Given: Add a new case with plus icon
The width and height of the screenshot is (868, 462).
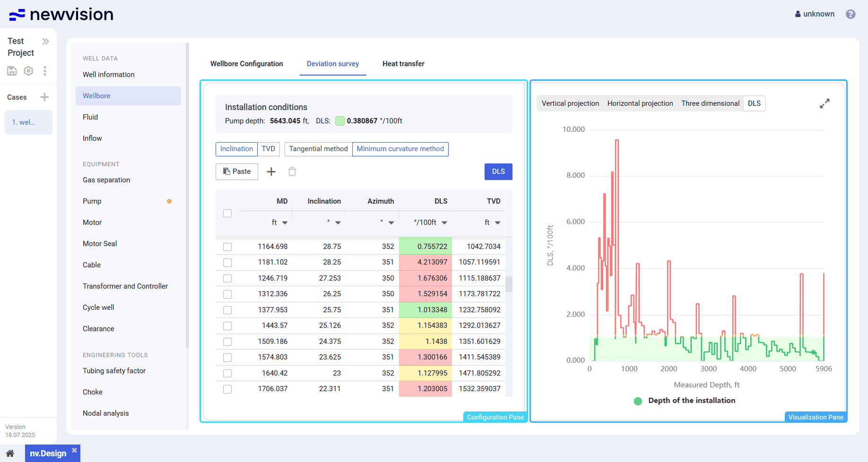Looking at the screenshot, I should (x=44, y=97).
